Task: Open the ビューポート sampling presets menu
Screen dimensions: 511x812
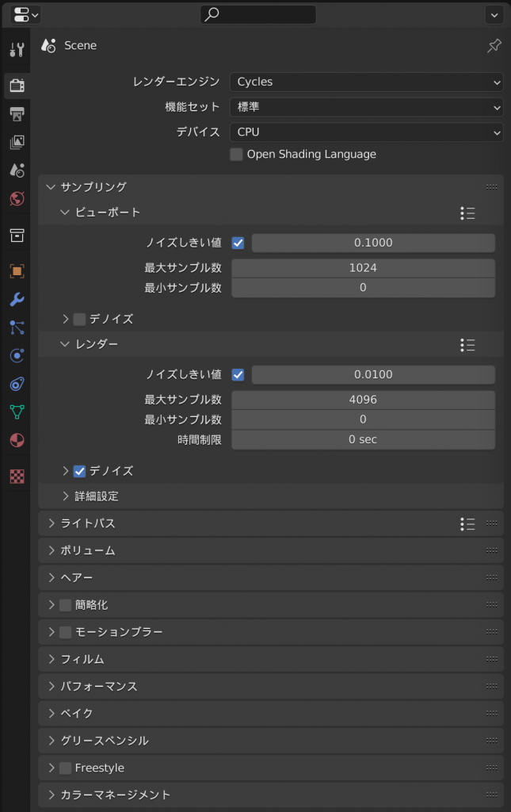Action: click(x=467, y=213)
